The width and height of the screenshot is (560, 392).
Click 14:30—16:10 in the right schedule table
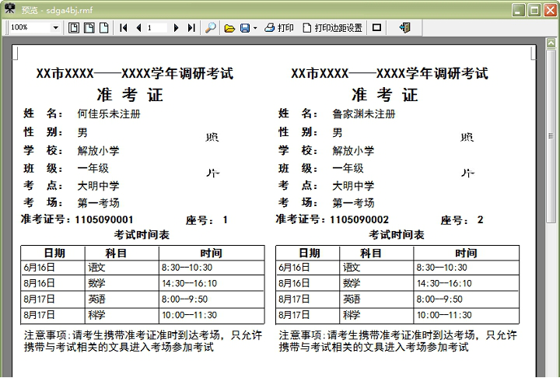click(x=444, y=283)
